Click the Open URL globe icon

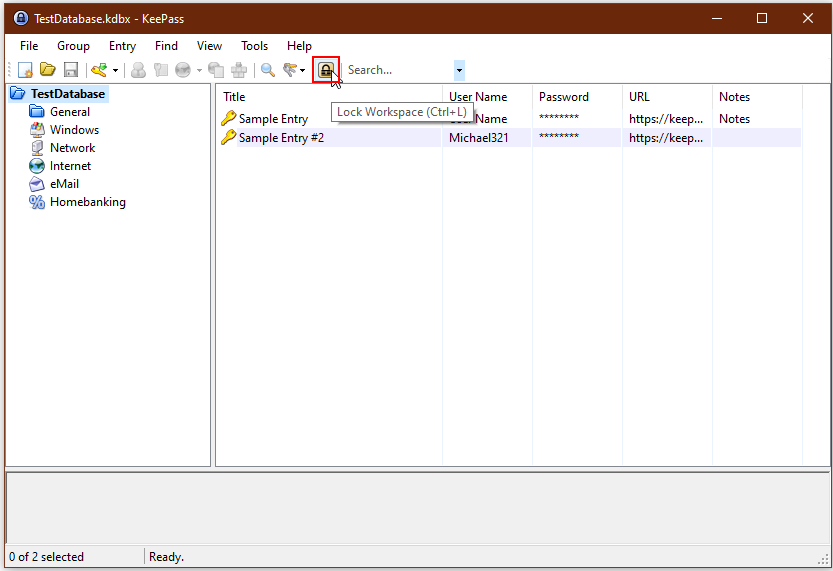coord(183,70)
